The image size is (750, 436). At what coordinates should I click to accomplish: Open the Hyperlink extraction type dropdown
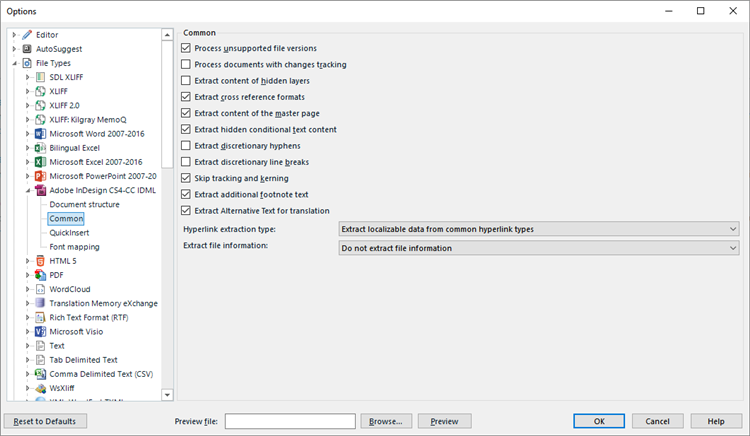pos(539,229)
